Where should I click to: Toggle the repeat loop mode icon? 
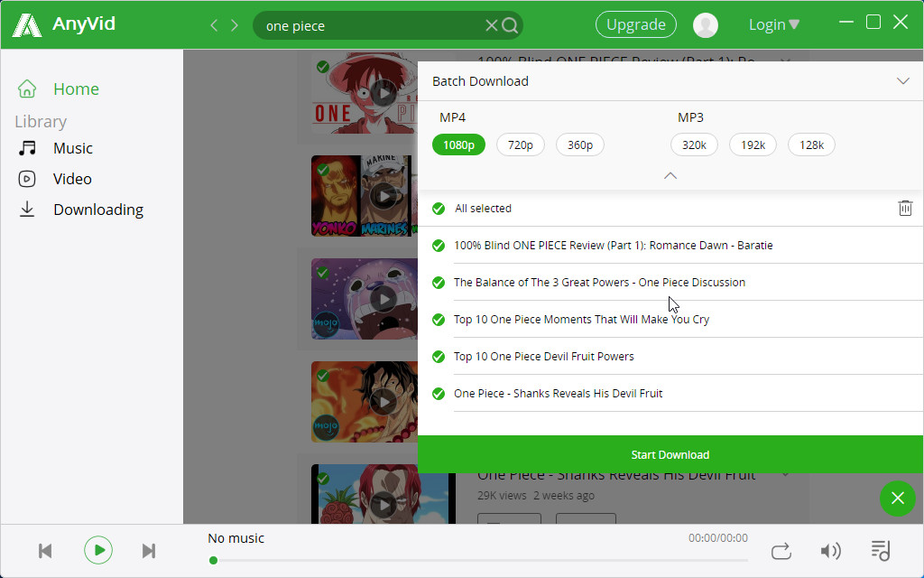(x=781, y=552)
